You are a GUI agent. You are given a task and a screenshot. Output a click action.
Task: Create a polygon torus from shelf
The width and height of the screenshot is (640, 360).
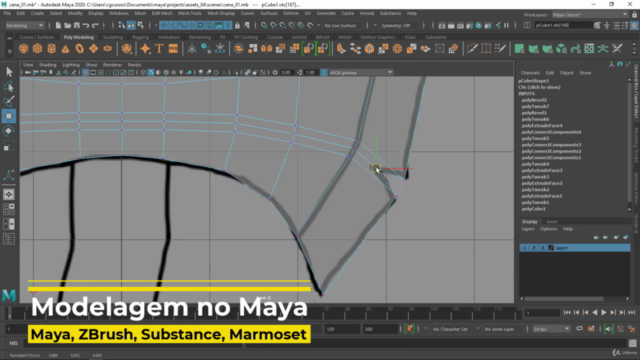click(x=80, y=49)
